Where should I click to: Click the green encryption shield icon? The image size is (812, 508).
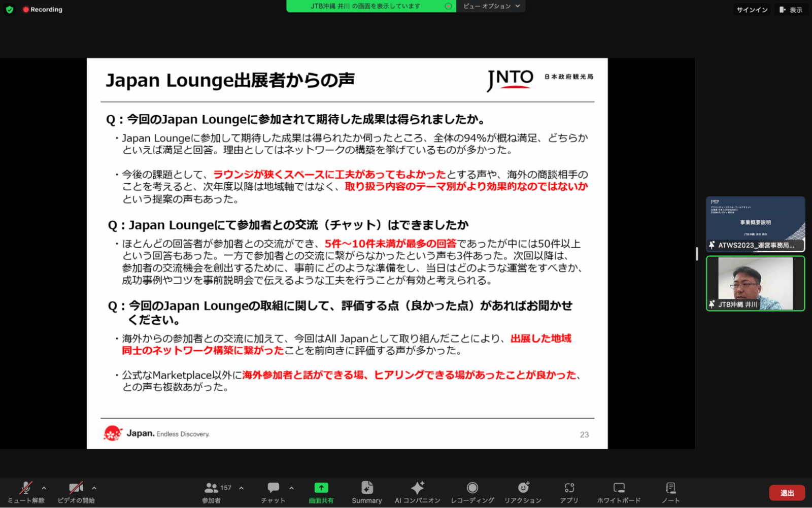pyautogui.click(x=9, y=9)
